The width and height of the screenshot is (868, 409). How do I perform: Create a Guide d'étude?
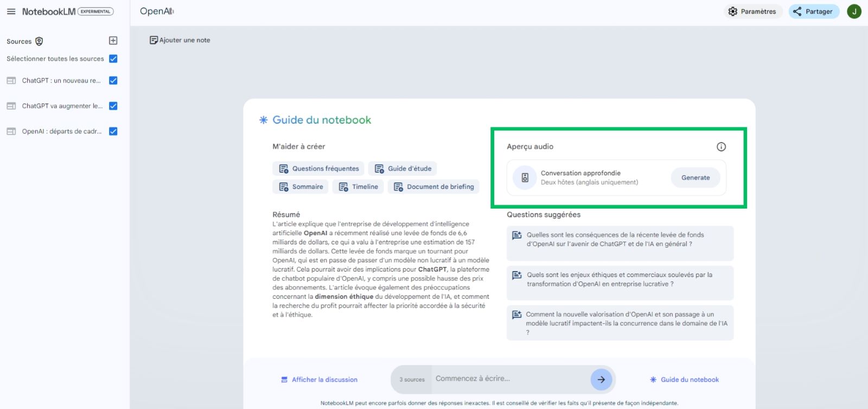pos(403,169)
